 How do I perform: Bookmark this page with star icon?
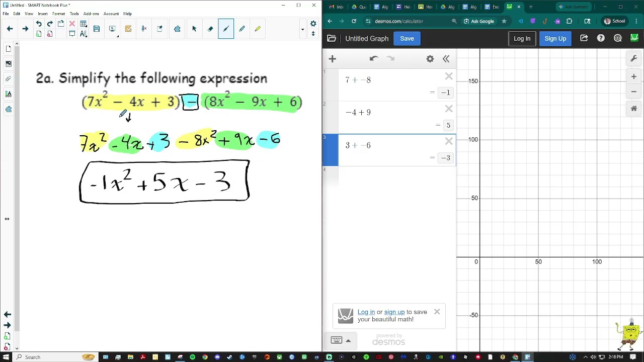pos(504,21)
